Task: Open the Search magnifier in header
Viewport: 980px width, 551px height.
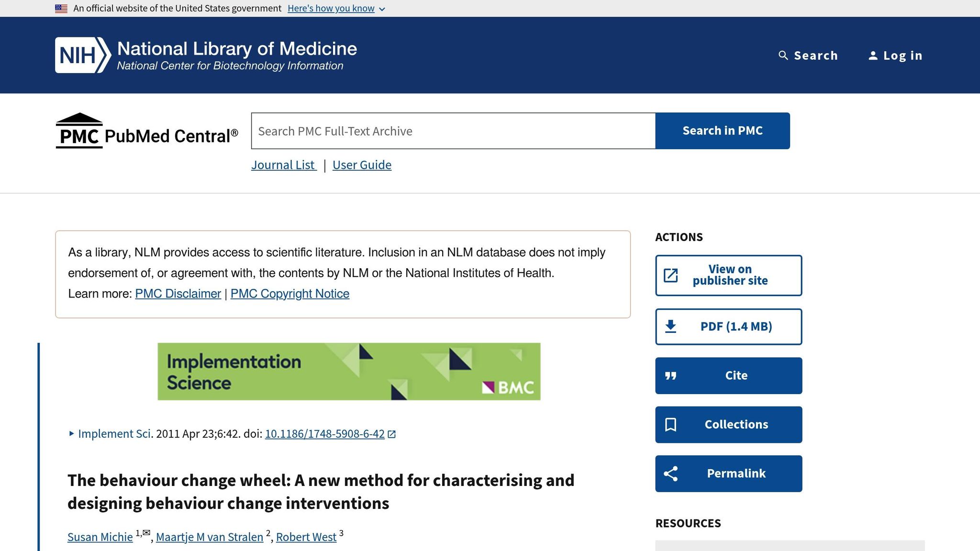Action: click(x=783, y=55)
